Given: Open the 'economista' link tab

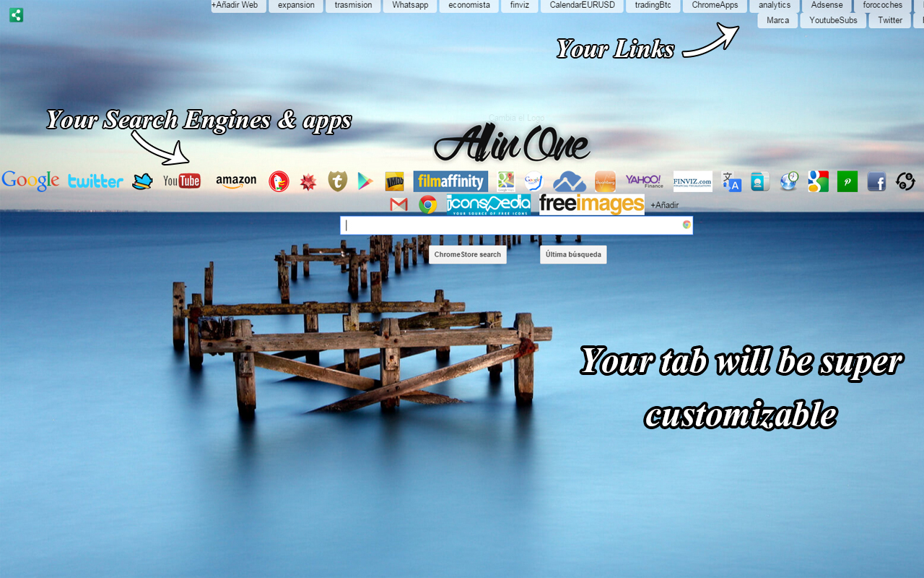Looking at the screenshot, I should click(469, 5).
